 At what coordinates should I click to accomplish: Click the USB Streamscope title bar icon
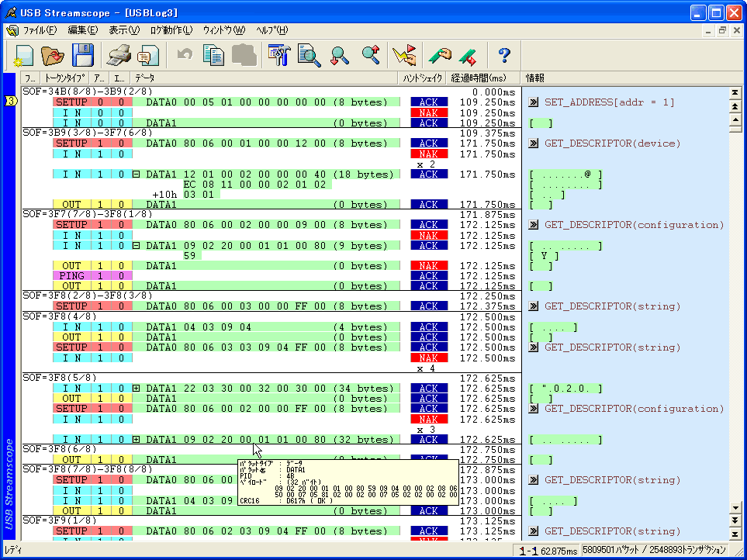[x=11, y=12]
